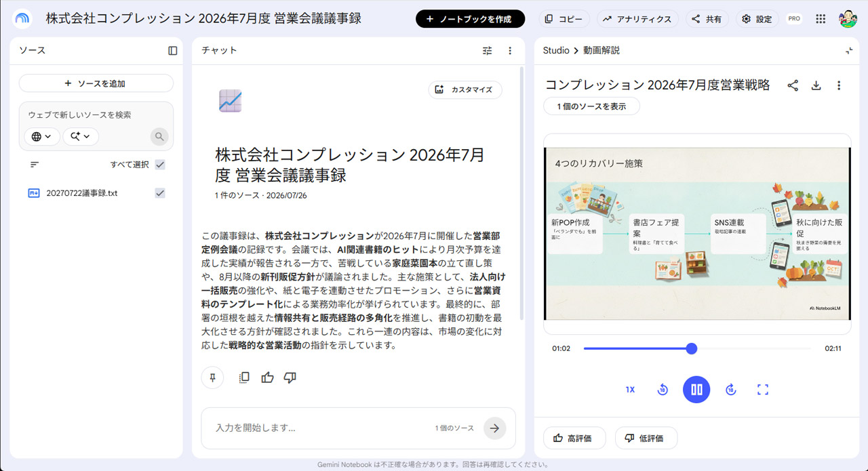868x471 pixels.
Task: Open the web source type dropdown
Action: point(42,137)
